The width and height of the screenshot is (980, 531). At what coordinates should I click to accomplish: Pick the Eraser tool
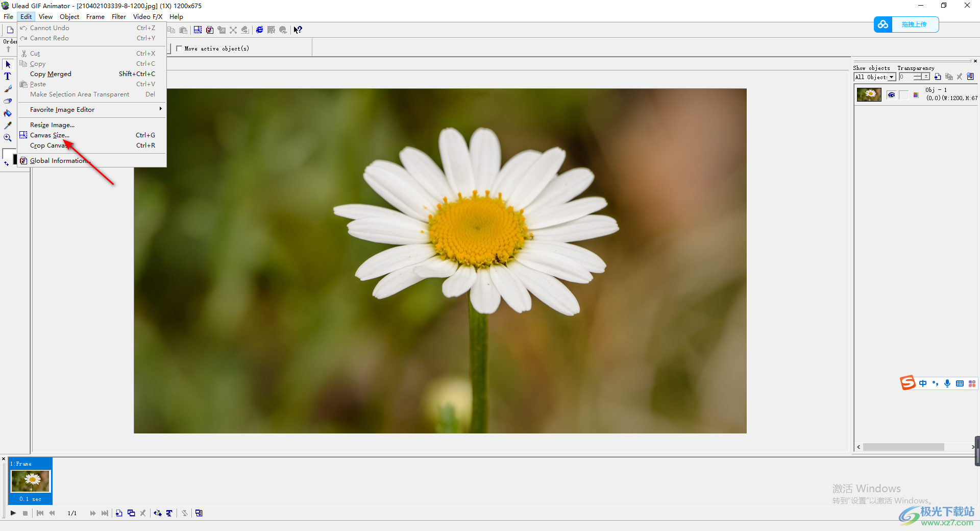click(8, 101)
